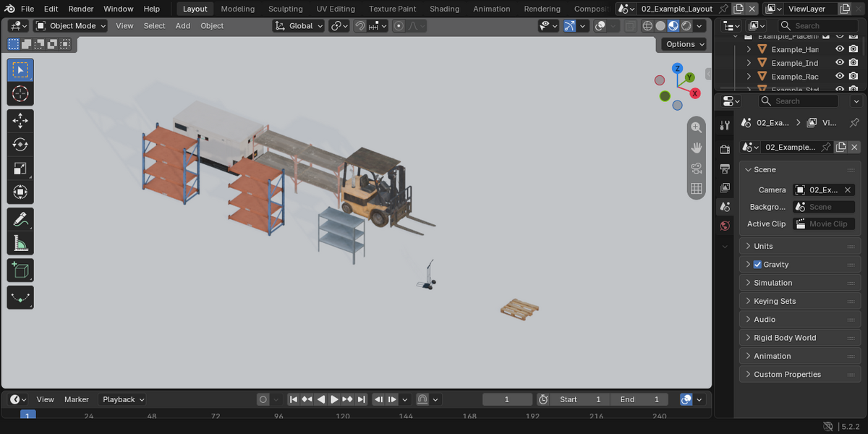The height and width of the screenshot is (434, 868).
Task: Toggle use preview range clock button
Action: point(544,399)
